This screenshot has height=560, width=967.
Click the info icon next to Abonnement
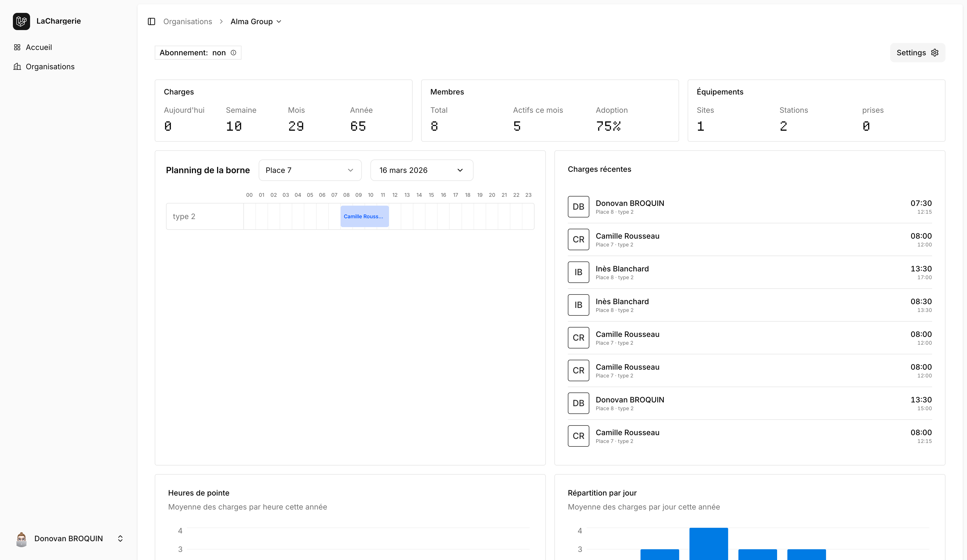233,53
